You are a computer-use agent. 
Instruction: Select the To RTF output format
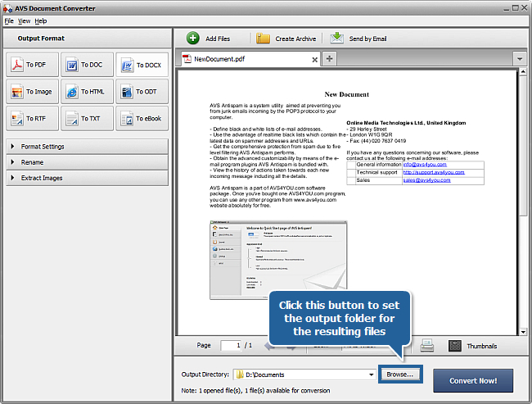(32, 118)
